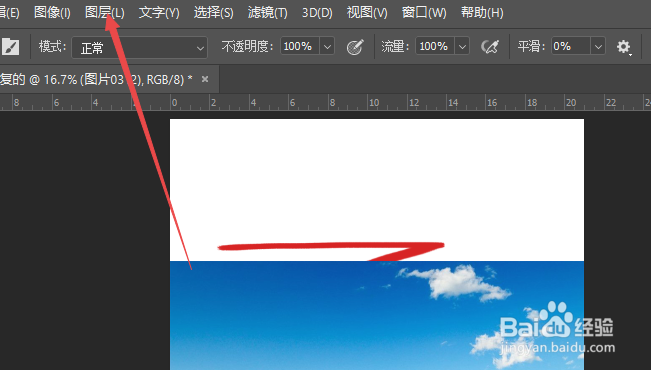Open the smoothing options gear icon

coord(623,47)
